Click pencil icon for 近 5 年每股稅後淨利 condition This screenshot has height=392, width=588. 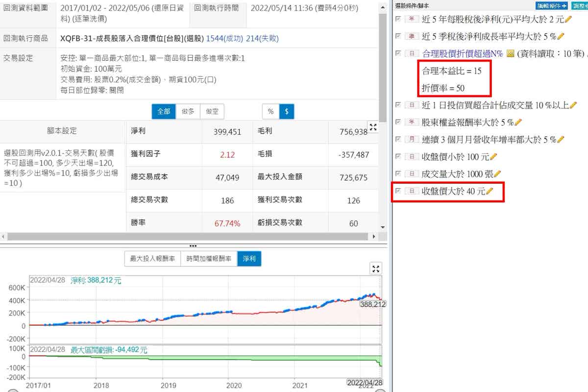pos(568,19)
